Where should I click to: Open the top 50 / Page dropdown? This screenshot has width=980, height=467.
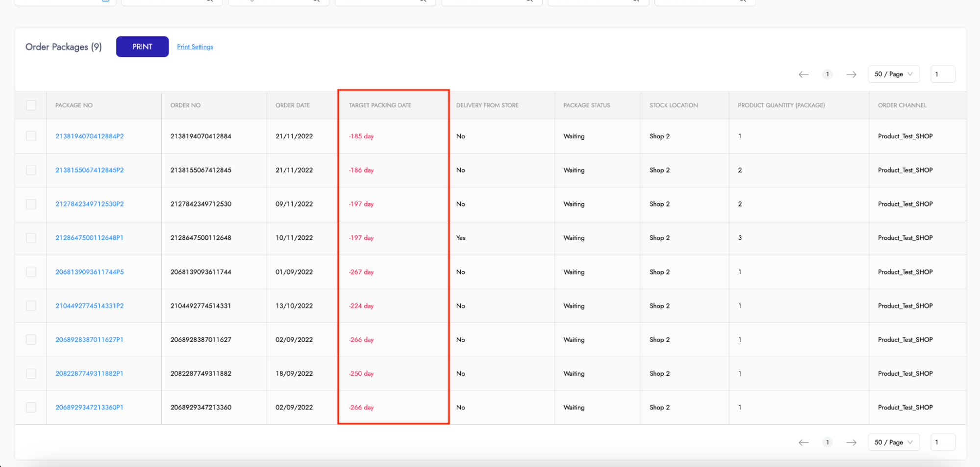(893, 75)
